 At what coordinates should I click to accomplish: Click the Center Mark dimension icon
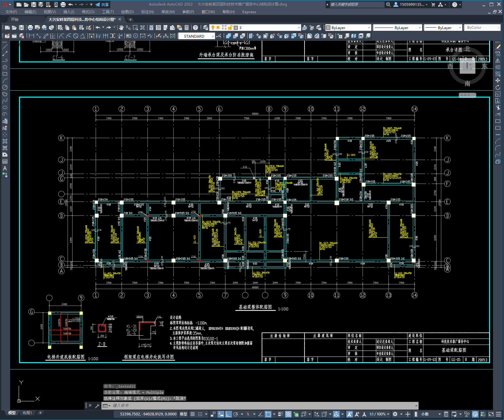pyautogui.click(x=135, y=36)
